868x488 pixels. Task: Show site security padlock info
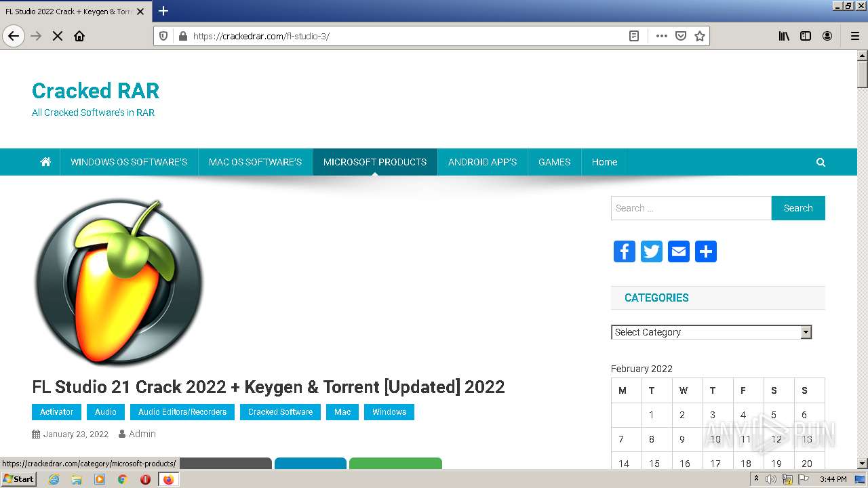[x=182, y=36]
